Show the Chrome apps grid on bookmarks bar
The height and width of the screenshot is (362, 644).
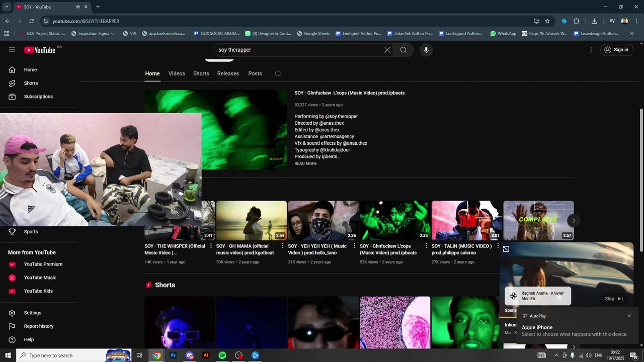7,34
